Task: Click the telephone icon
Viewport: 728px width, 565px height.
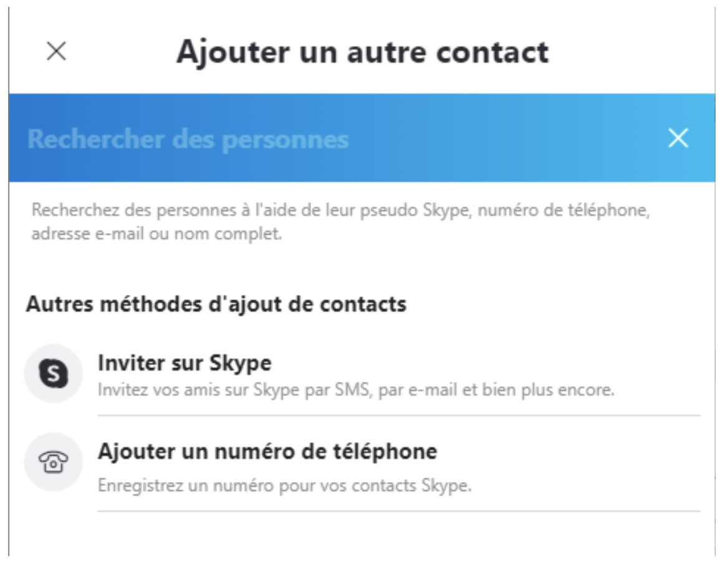Action: click(54, 462)
